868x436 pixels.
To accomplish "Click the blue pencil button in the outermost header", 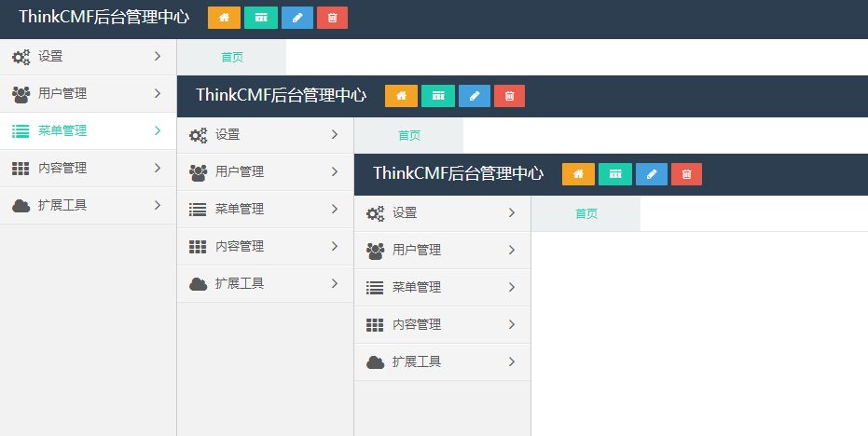I will point(297,18).
